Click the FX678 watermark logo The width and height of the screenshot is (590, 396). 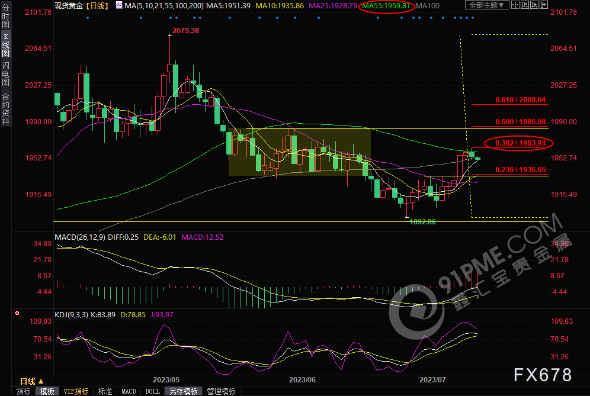[x=542, y=375]
